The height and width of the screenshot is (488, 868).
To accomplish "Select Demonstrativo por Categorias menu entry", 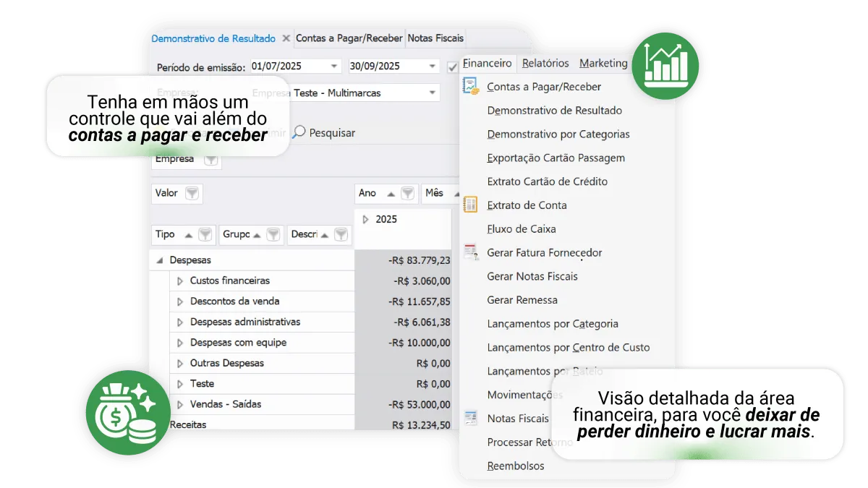I will click(558, 134).
